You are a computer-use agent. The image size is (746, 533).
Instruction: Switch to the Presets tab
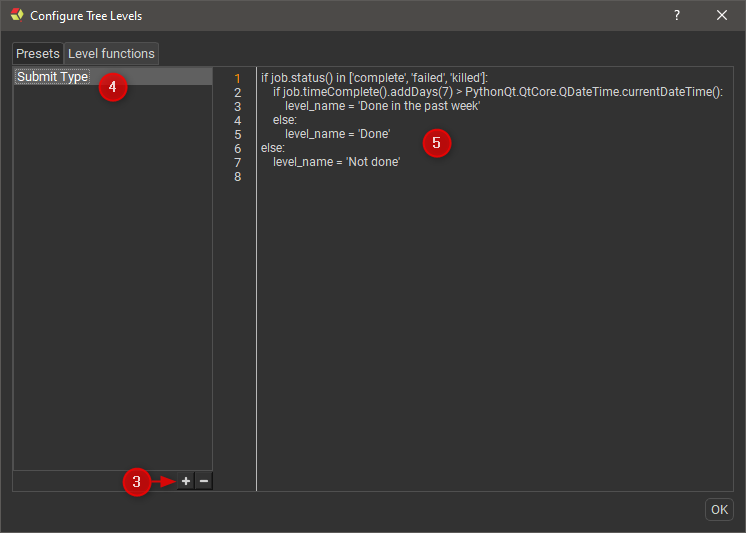tap(38, 53)
